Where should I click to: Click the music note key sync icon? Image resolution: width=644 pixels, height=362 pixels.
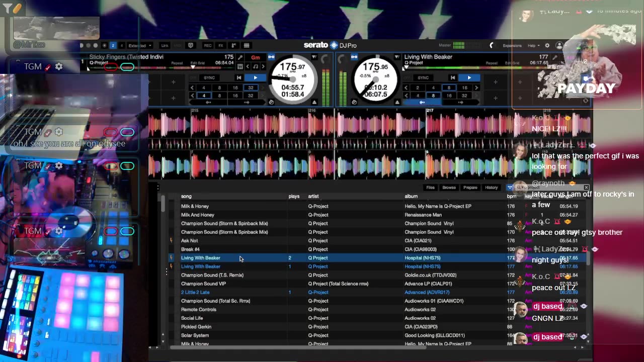(256, 66)
